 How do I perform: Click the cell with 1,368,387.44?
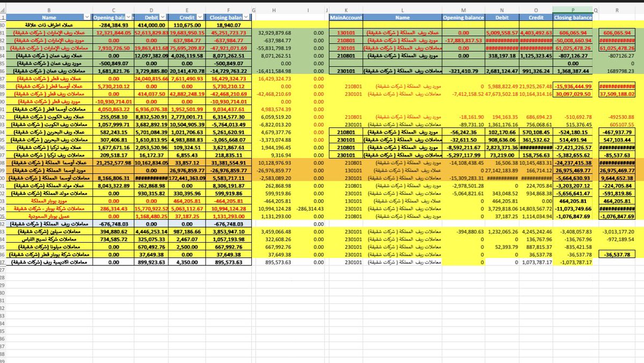(573, 71)
